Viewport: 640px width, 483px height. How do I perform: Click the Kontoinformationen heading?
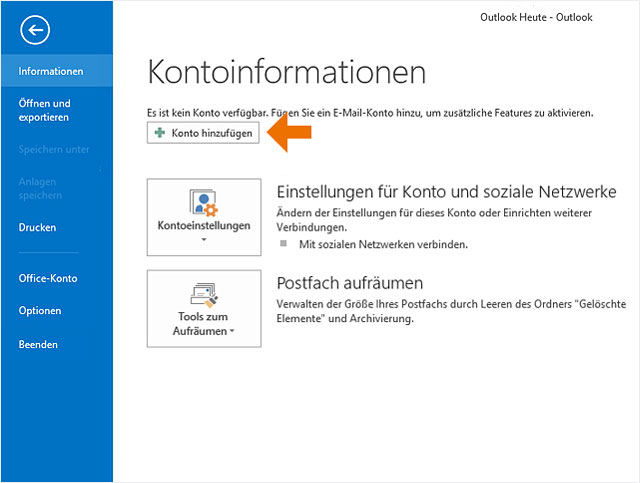(x=287, y=72)
